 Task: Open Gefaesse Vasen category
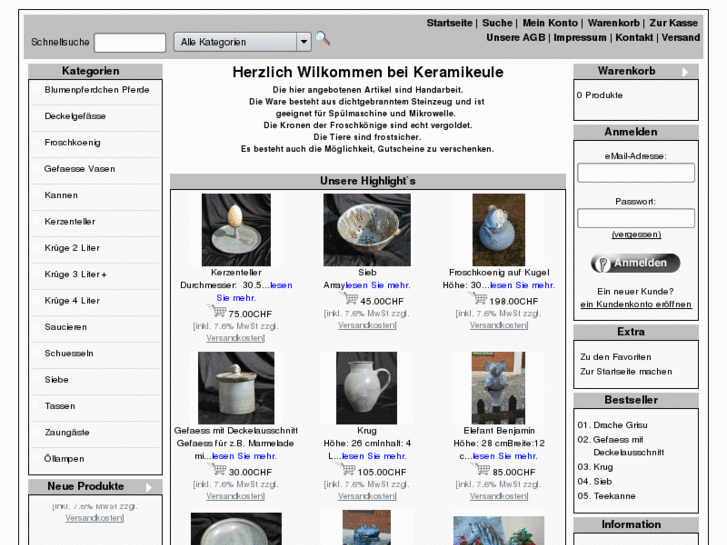coord(79,169)
